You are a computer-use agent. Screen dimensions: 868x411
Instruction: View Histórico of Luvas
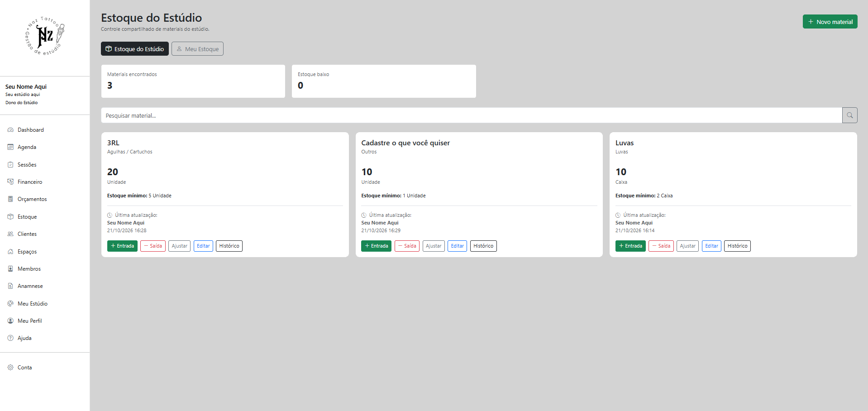(x=737, y=246)
